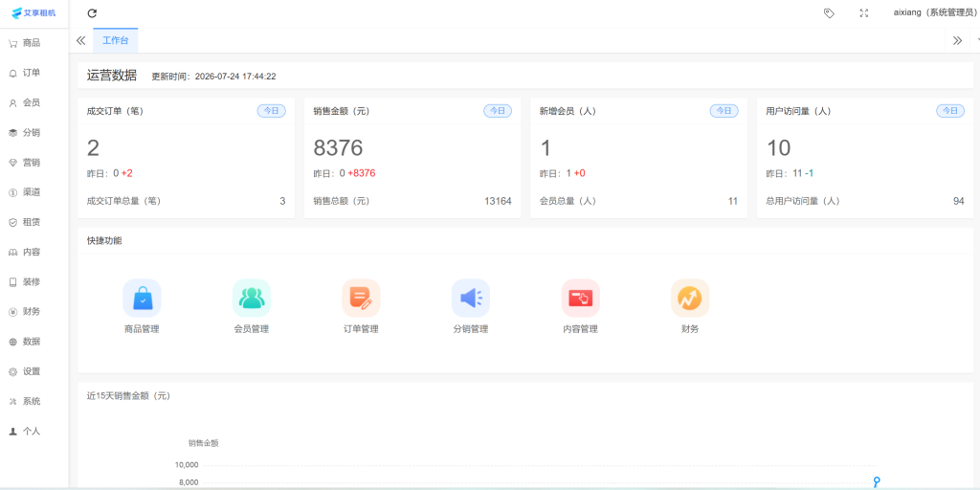
Task: Open the 订单 sidebar menu
Action: pos(33,73)
